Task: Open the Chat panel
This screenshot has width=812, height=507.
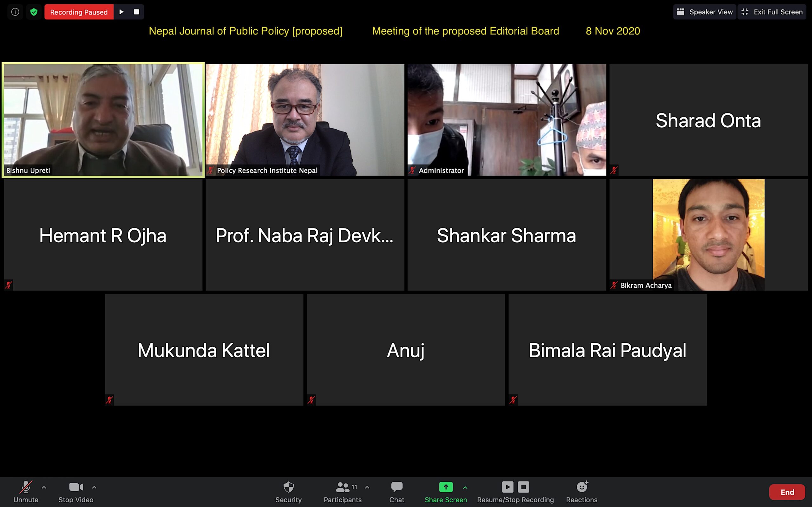Action: pos(396,491)
